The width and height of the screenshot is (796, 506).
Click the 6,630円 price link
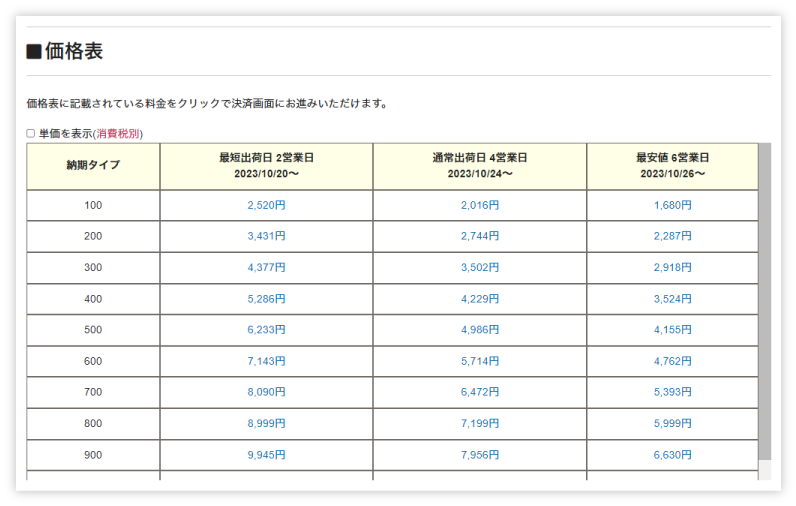point(673,455)
